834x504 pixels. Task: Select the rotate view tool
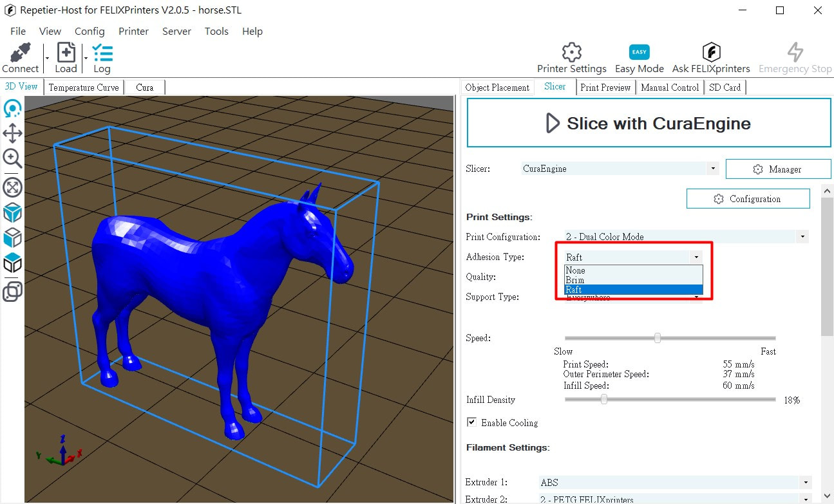(x=12, y=109)
